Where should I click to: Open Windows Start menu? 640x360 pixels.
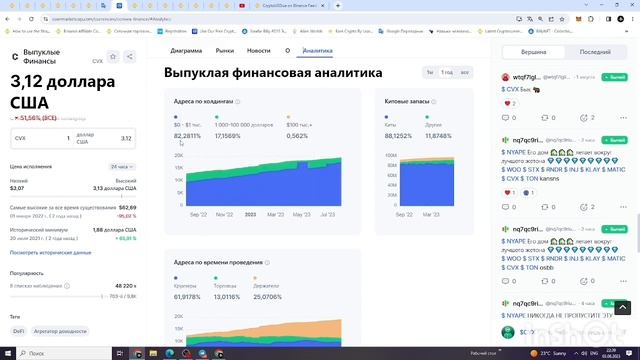click(8, 353)
